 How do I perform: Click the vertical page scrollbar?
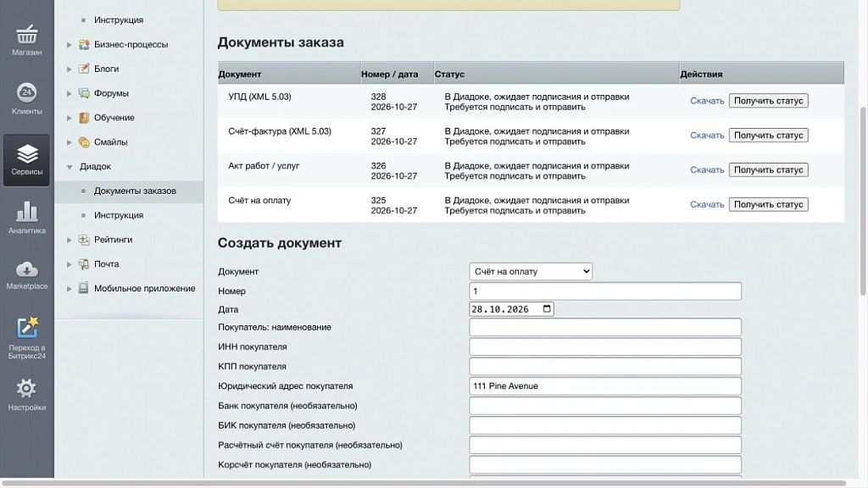coord(864,202)
